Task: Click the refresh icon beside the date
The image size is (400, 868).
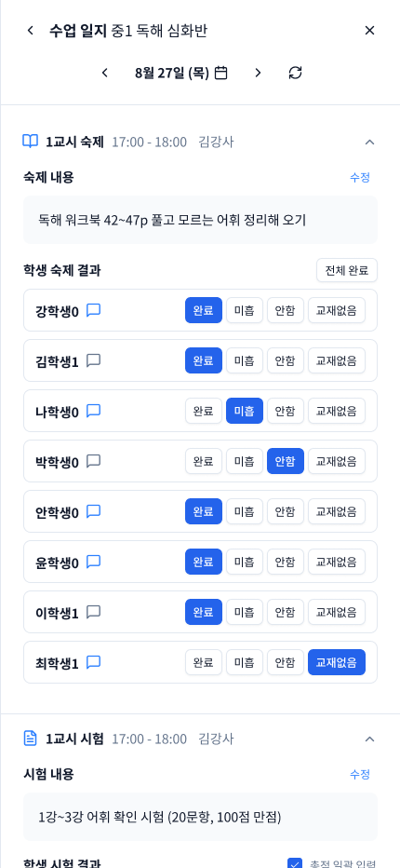Action: tap(296, 73)
